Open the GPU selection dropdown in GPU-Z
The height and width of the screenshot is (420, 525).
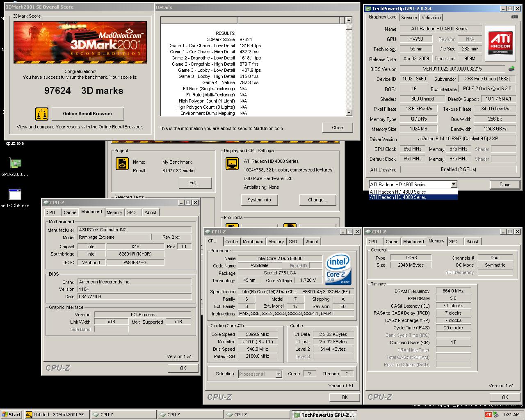pyautogui.click(x=454, y=185)
